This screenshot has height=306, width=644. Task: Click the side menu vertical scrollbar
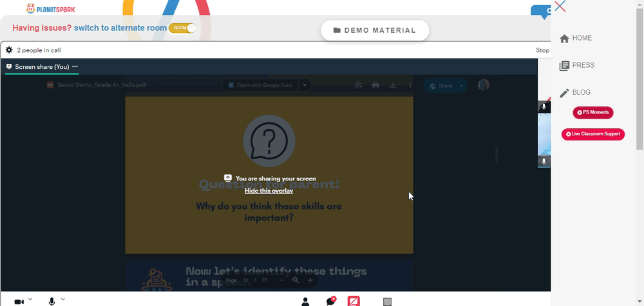click(x=640, y=78)
